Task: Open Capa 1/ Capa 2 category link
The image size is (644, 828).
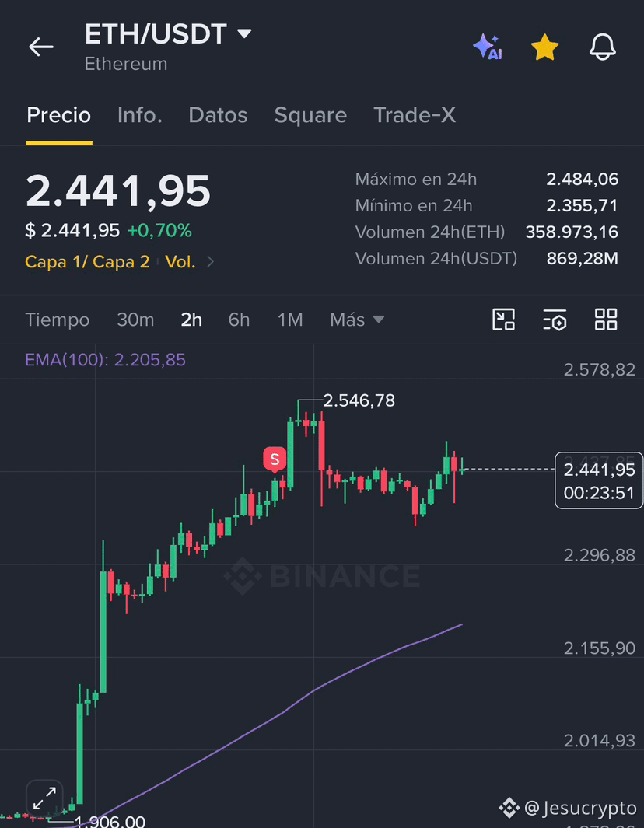Action: pyautogui.click(x=87, y=261)
